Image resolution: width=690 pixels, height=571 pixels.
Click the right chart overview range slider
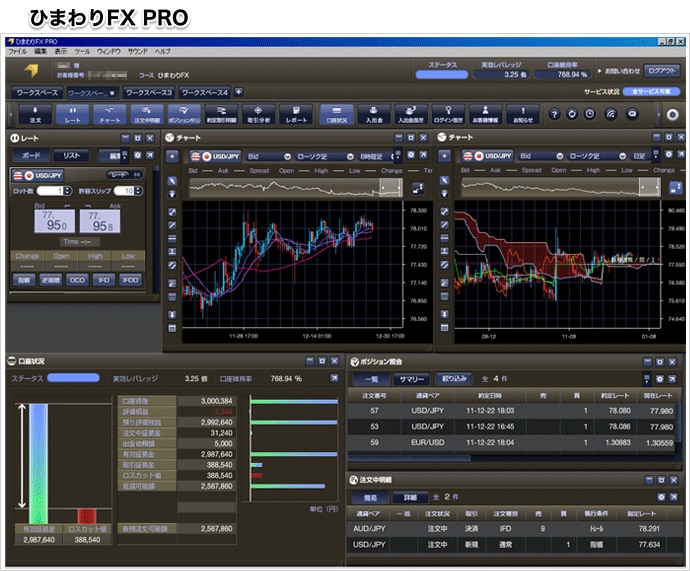(650, 187)
